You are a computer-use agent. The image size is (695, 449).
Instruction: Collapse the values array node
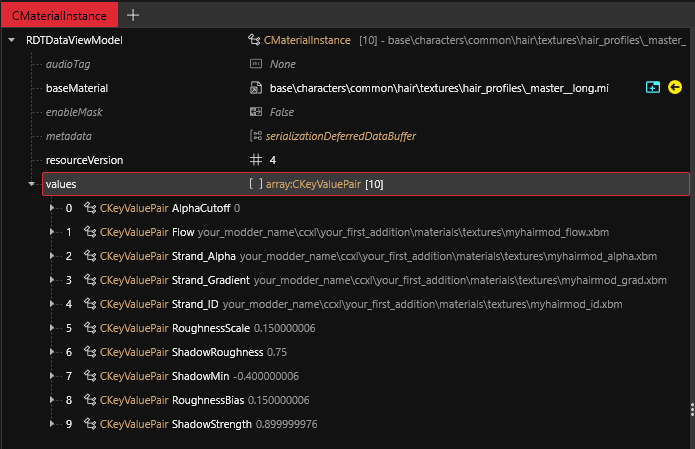point(31,184)
